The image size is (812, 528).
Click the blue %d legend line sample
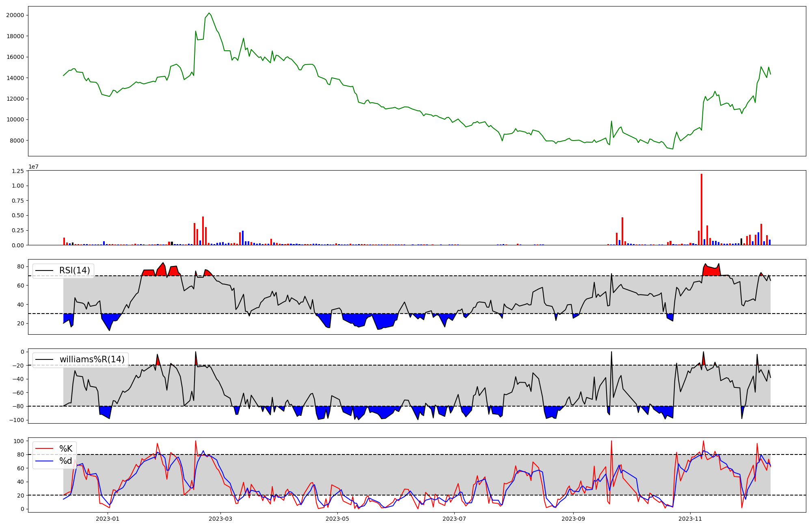click(44, 461)
